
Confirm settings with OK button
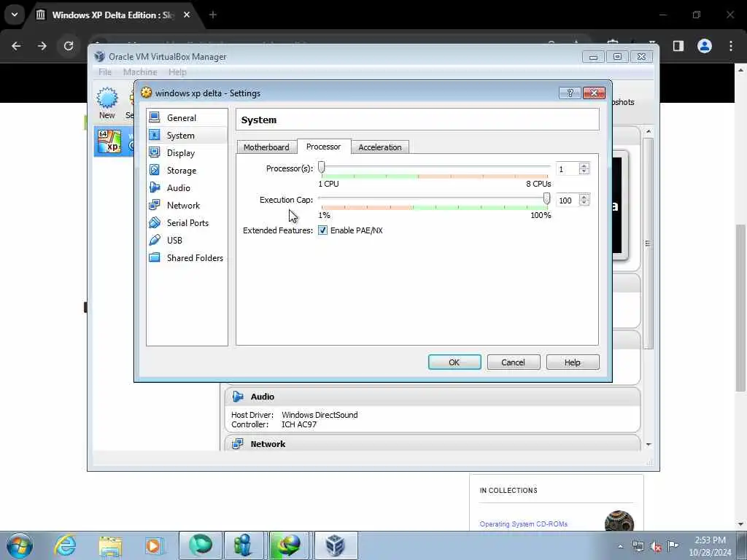coord(454,362)
